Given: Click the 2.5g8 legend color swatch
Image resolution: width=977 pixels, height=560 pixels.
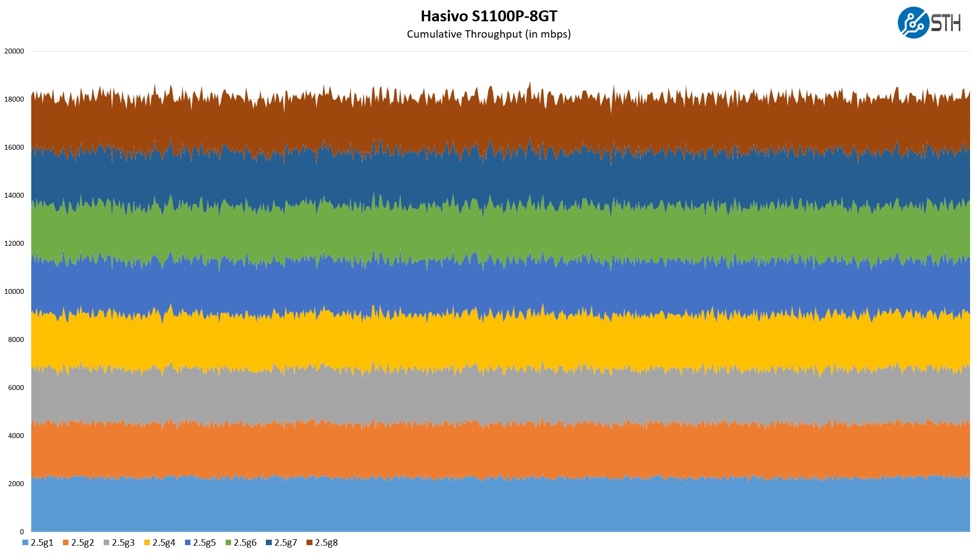Looking at the screenshot, I should pyautogui.click(x=309, y=543).
